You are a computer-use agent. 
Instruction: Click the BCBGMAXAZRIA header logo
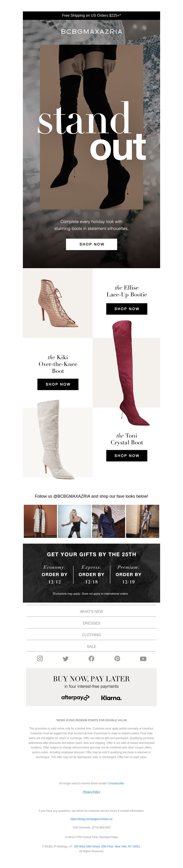pyautogui.click(x=91, y=31)
